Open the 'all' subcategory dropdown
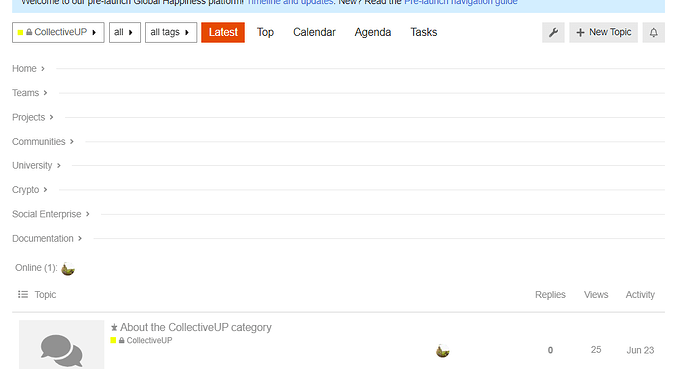The width and height of the screenshot is (690, 369). 125,33
